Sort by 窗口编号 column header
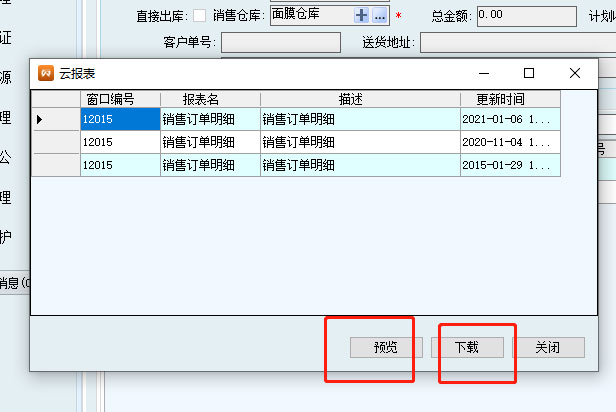616x412 pixels. coord(120,99)
